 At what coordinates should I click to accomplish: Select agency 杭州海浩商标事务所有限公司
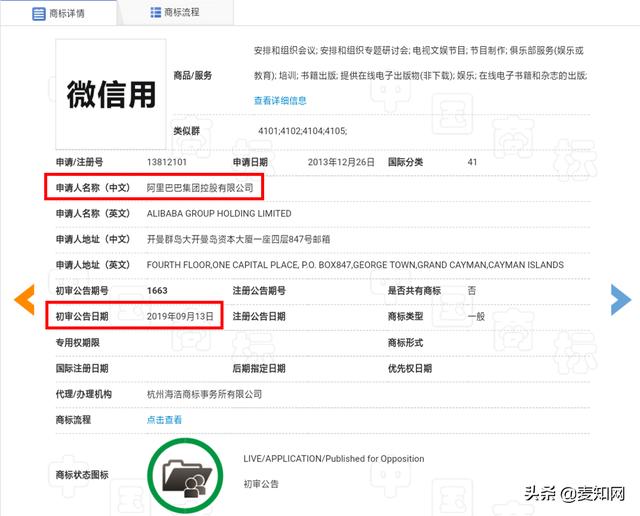tap(204, 394)
